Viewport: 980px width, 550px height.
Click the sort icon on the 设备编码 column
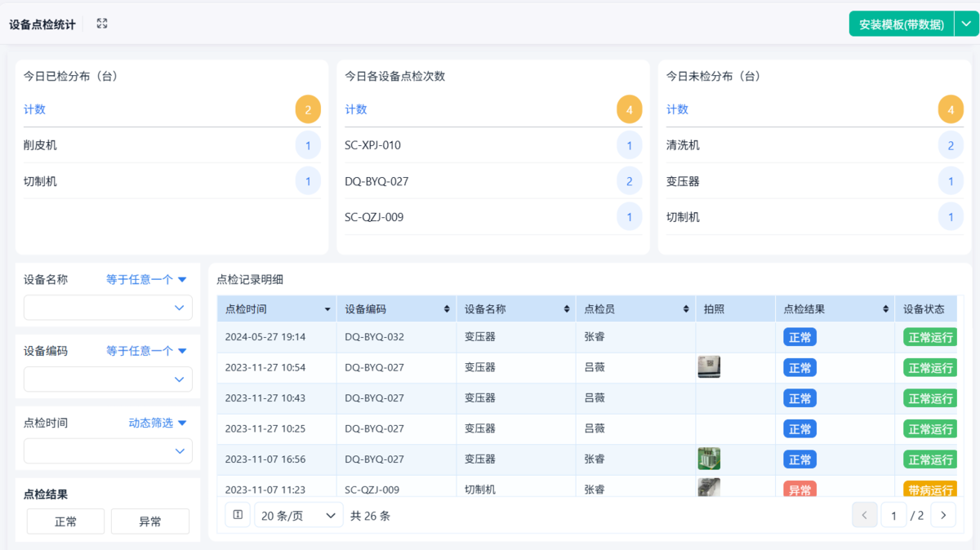pos(446,308)
